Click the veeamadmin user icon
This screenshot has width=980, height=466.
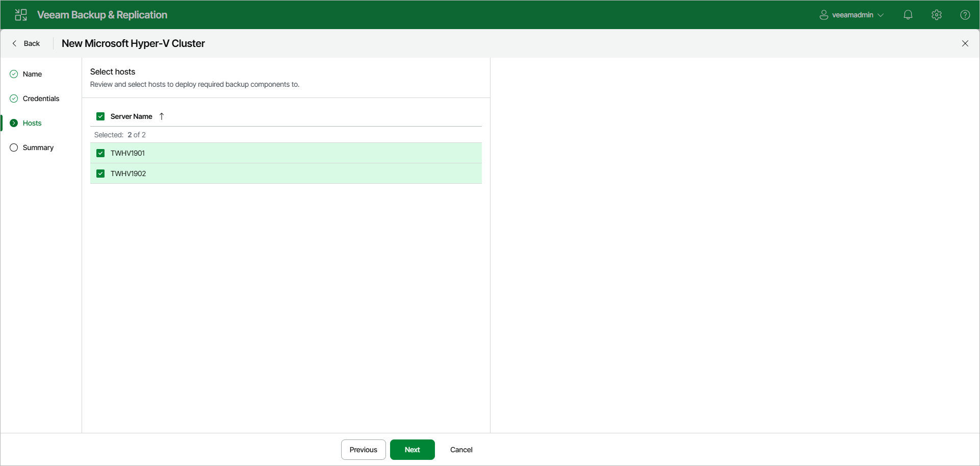click(824, 15)
